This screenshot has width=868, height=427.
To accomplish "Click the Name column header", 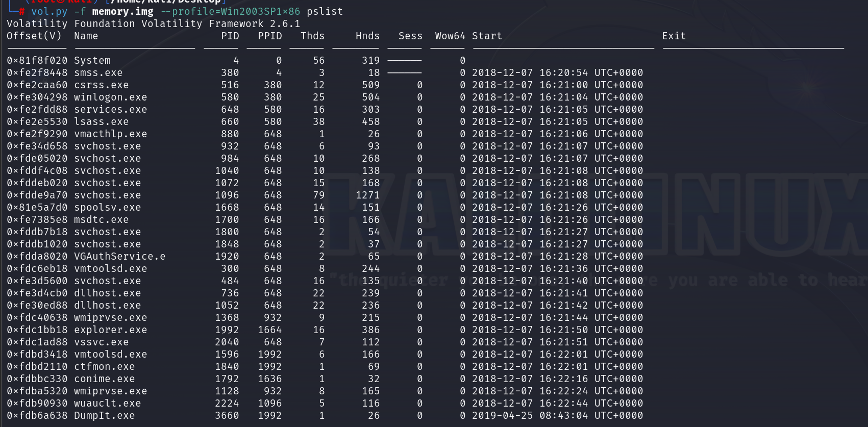I will [86, 36].
